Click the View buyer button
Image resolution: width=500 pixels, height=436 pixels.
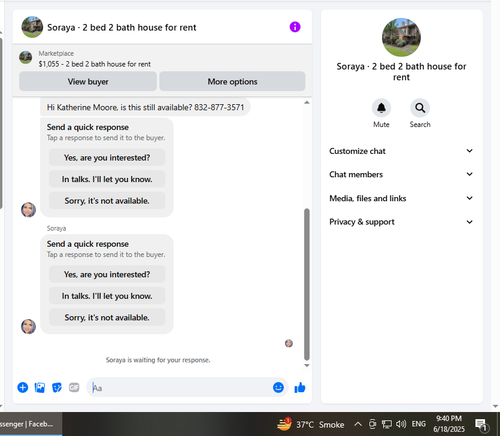pyautogui.click(x=88, y=81)
